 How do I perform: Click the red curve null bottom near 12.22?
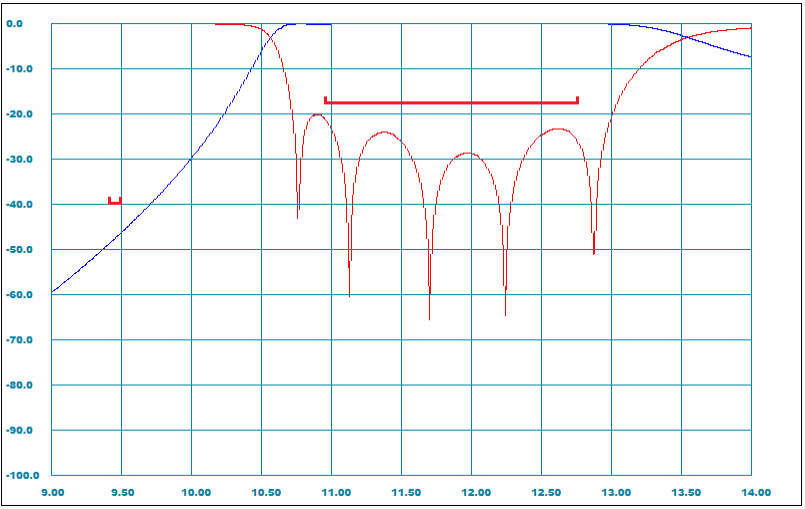coord(505,313)
